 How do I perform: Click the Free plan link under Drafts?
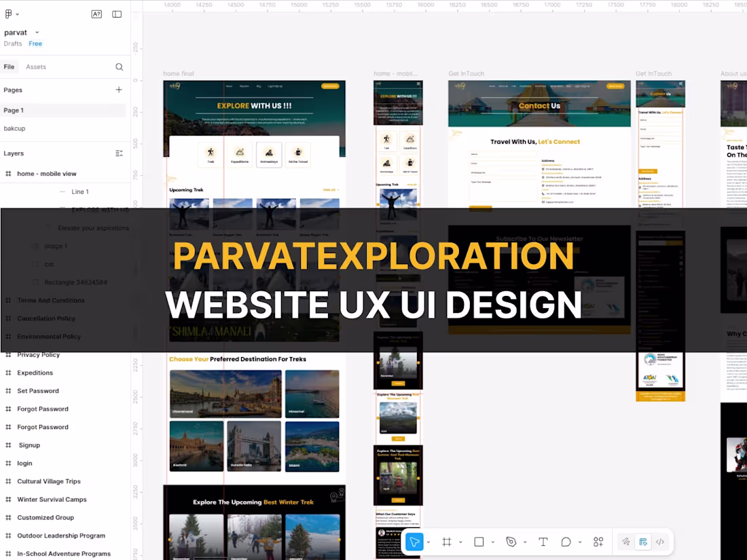coord(35,43)
